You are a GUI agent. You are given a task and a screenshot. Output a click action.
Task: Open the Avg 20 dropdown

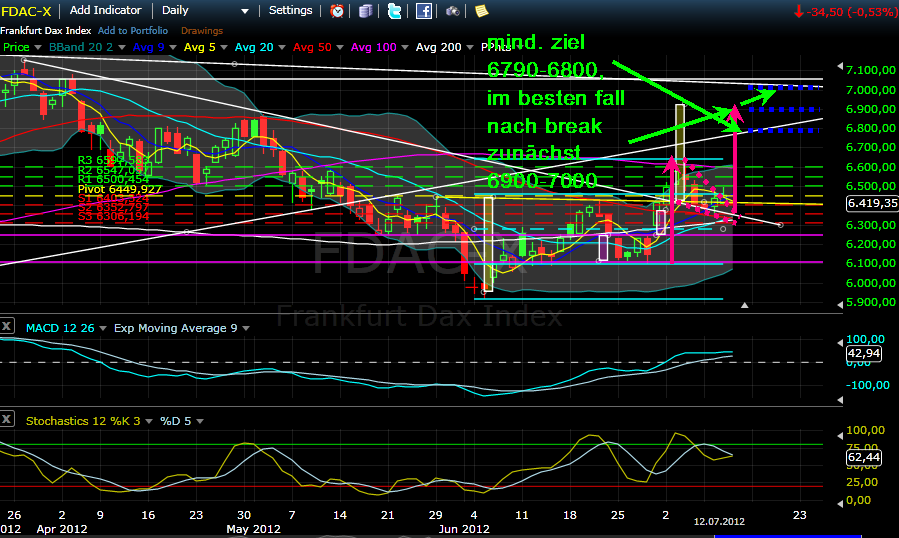pos(282,47)
